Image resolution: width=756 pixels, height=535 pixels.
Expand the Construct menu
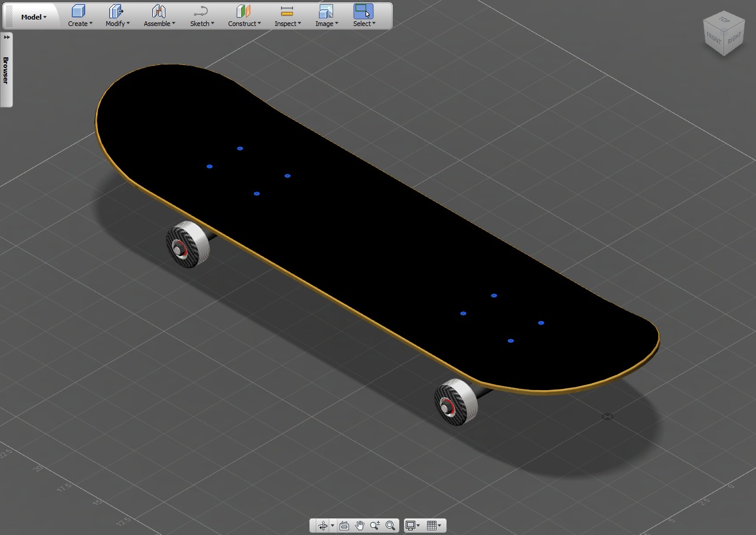[244, 24]
